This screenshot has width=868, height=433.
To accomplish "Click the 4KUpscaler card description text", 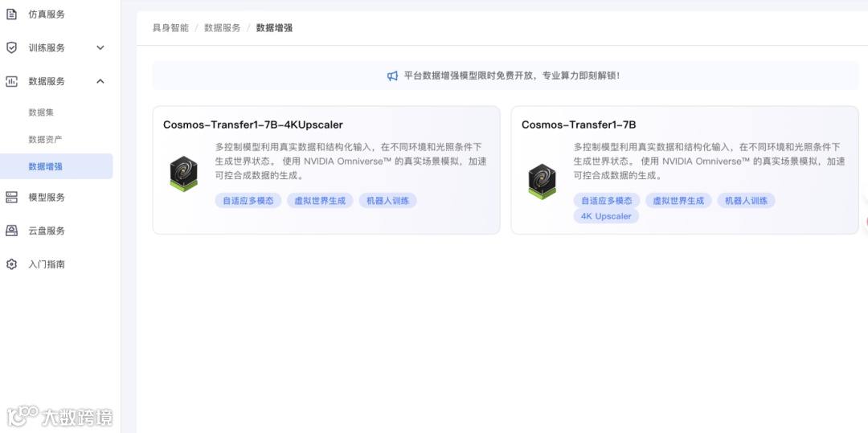I will (x=351, y=161).
